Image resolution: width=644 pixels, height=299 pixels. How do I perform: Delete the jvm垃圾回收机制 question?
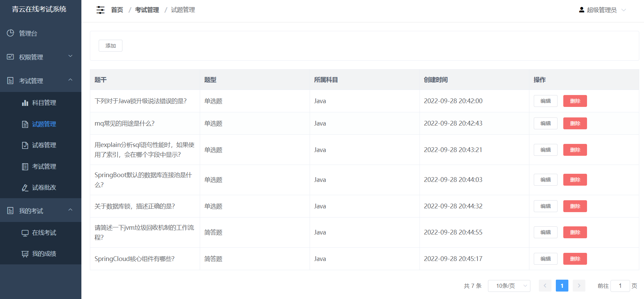575,232
